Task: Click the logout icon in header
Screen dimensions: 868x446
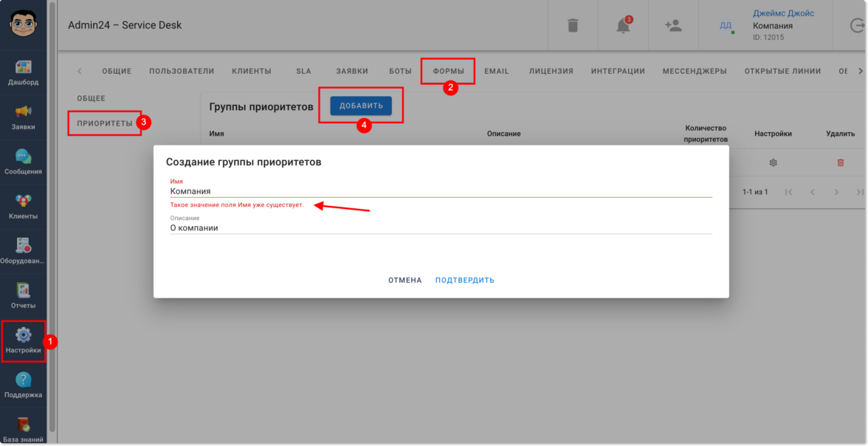Action: [x=856, y=26]
